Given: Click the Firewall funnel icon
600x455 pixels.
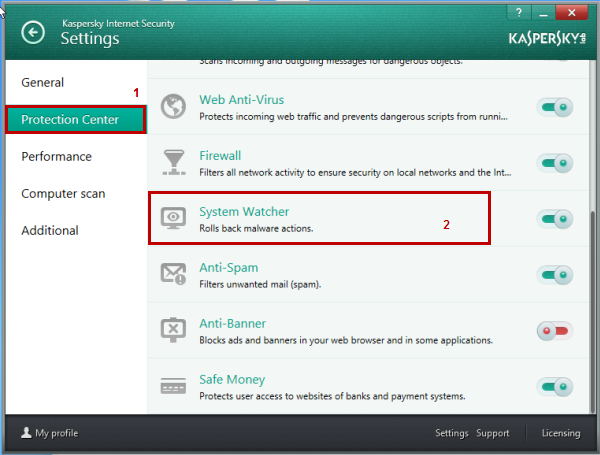Looking at the screenshot, I should [174, 162].
